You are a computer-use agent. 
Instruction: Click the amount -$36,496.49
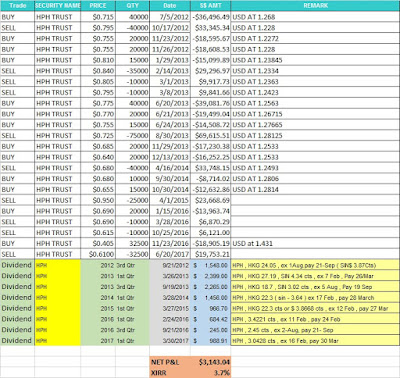[210, 17]
